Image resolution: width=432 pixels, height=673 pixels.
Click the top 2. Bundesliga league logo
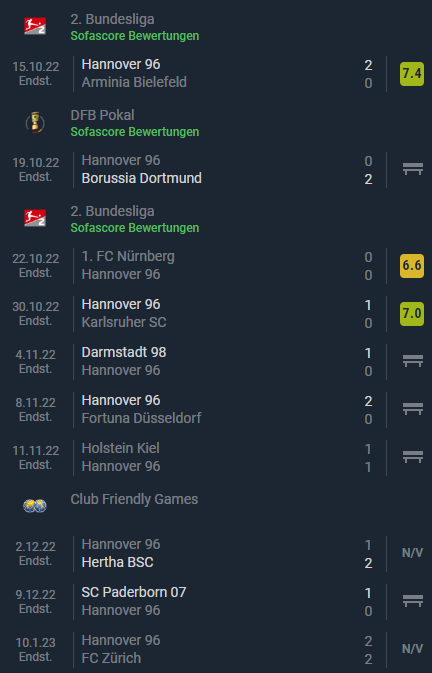[x=35, y=26]
